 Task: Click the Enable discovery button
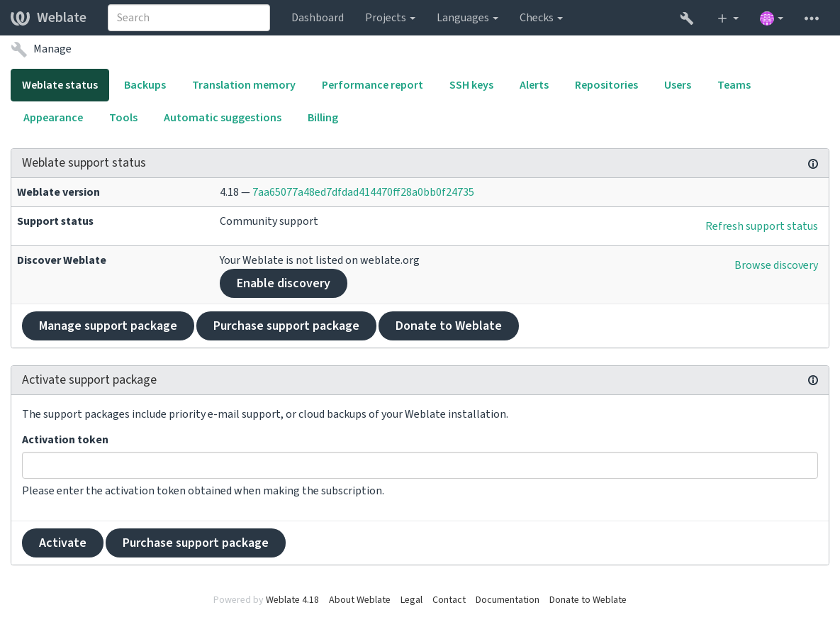283,284
